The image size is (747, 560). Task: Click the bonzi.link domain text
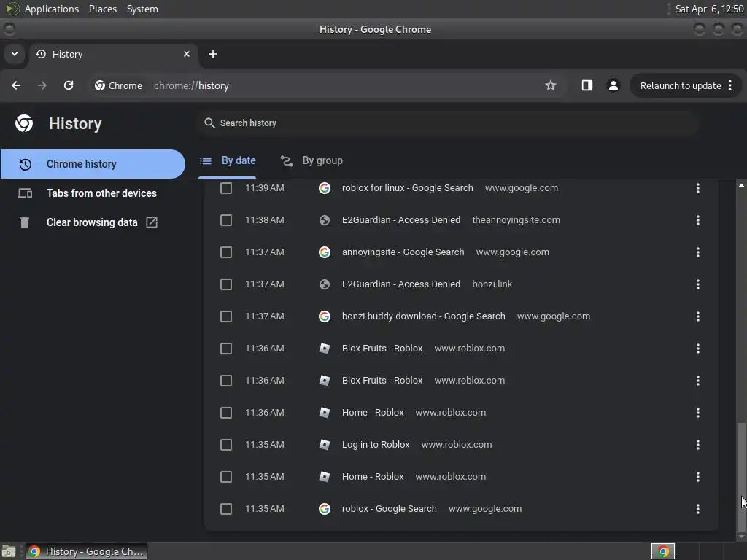492,284
